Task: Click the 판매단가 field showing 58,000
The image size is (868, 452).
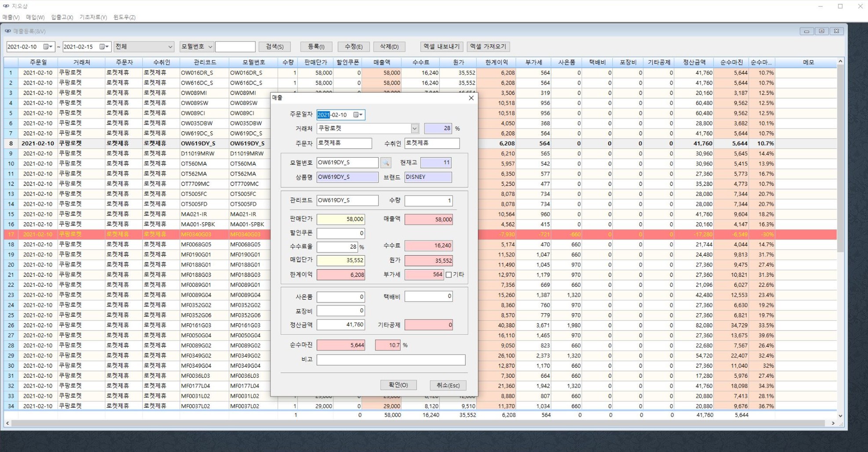Action: pos(340,219)
